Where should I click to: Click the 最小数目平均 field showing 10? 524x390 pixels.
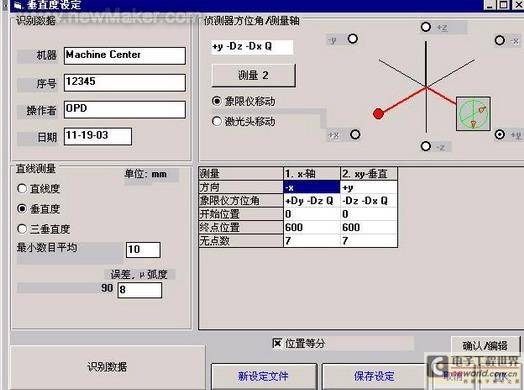pyautogui.click(x=143, y=250)
